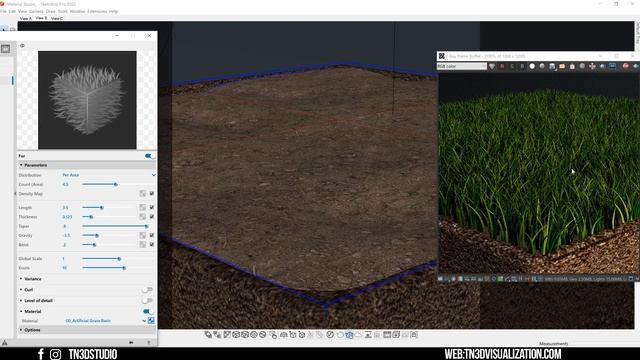640x360 pixels.
Task: Open Gravity texture slot
Action: [x=142, y=235]
